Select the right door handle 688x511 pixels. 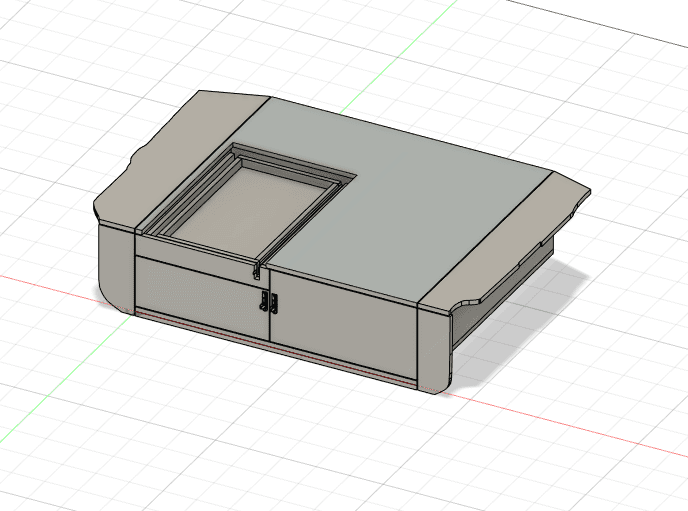tap(272, 303)
